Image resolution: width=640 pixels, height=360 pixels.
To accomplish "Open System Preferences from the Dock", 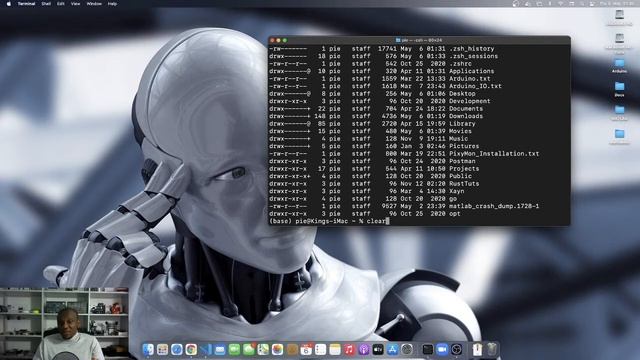I will tap(407, 349).
